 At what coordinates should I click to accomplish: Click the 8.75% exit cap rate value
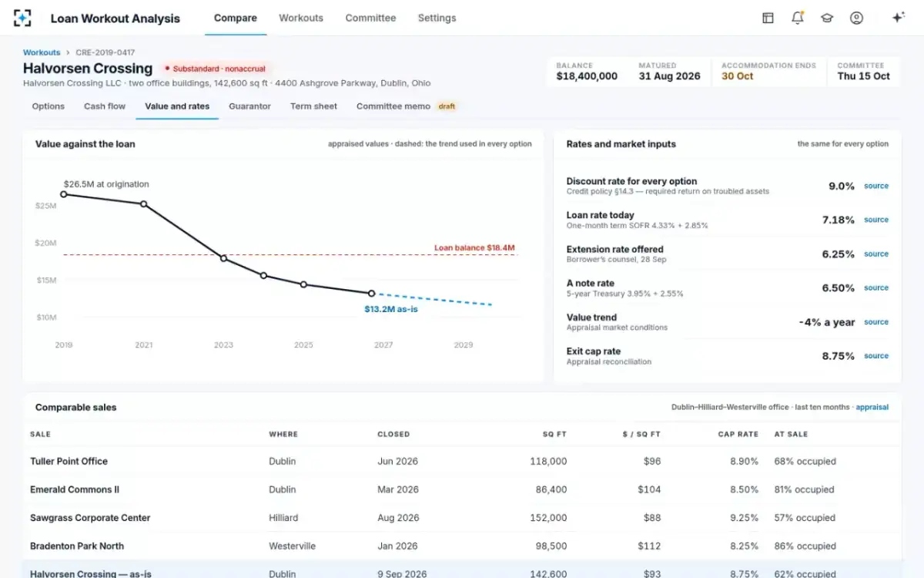click(x=838, y=356)
